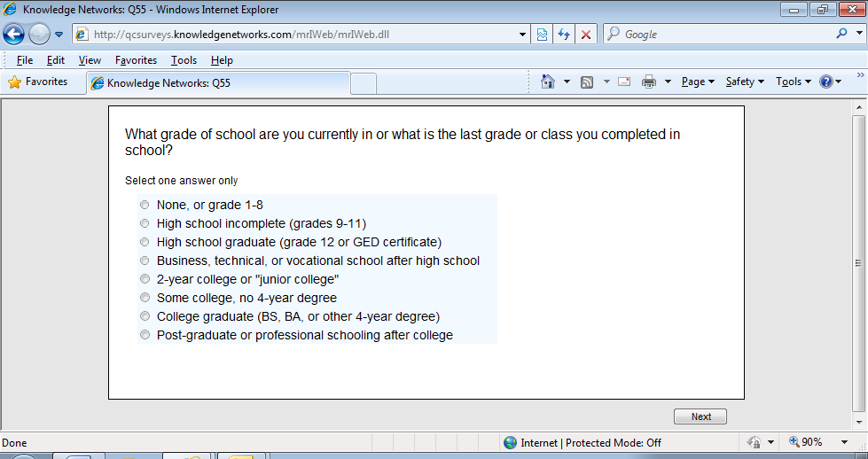Click the vertical scrollbar down arrow
868x459 pixels.
859,423
